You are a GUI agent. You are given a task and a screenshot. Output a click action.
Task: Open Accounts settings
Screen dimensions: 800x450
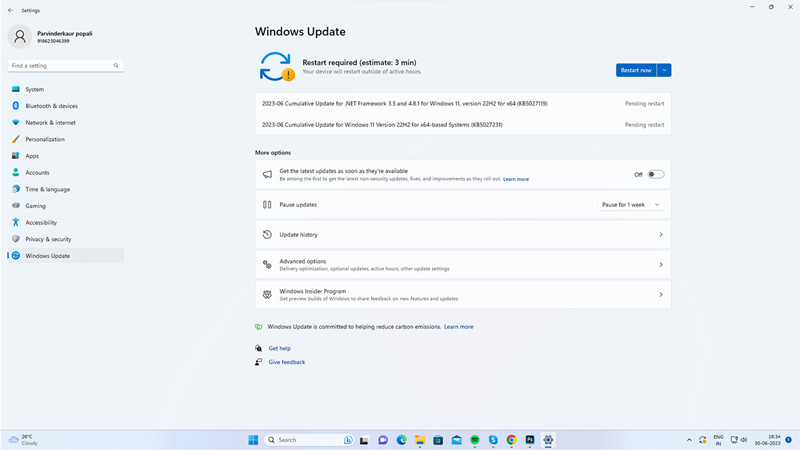coord(65,172)
